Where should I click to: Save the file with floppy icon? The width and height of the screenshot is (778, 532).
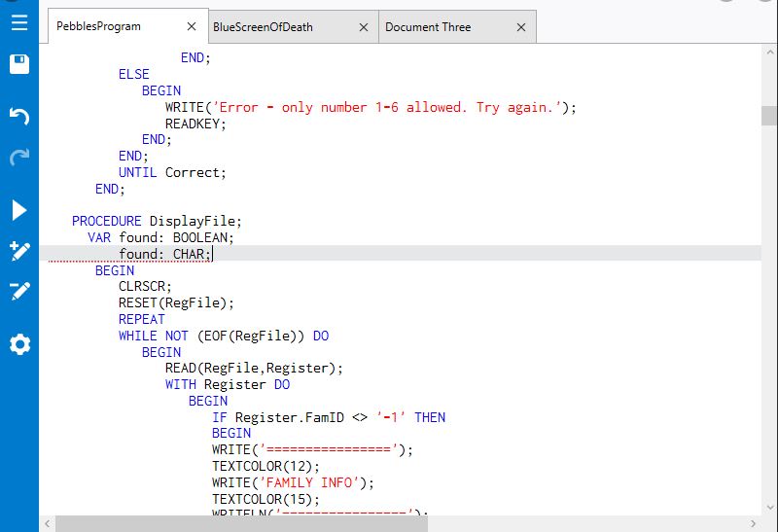coord(19,64)
